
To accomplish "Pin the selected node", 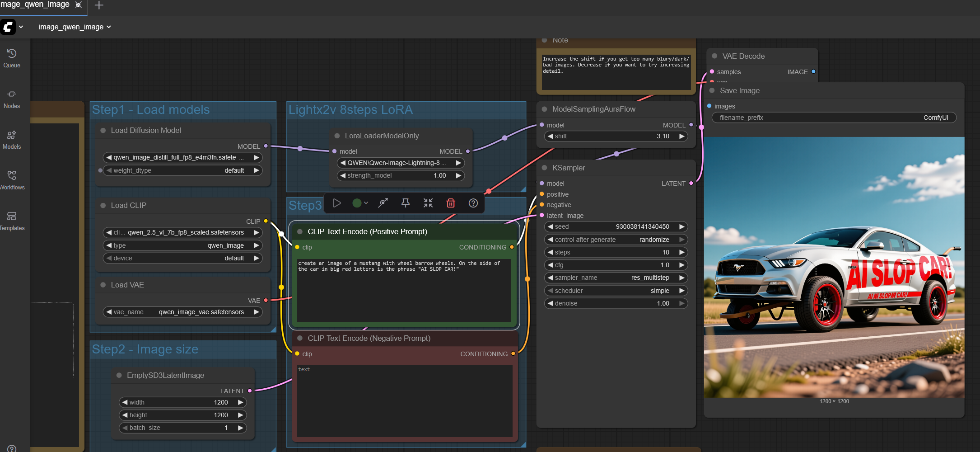I will click(406, 203).
